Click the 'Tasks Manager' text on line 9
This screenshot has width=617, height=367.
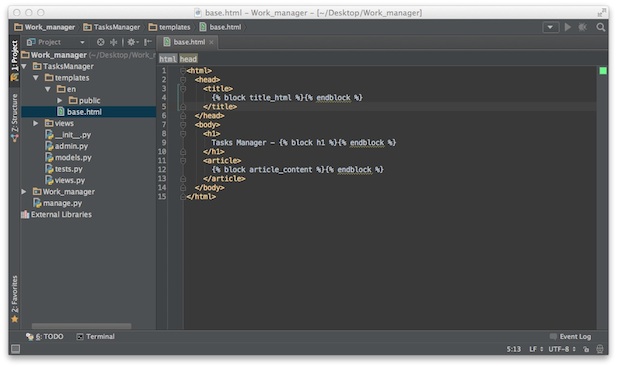[x=239, y=143]
